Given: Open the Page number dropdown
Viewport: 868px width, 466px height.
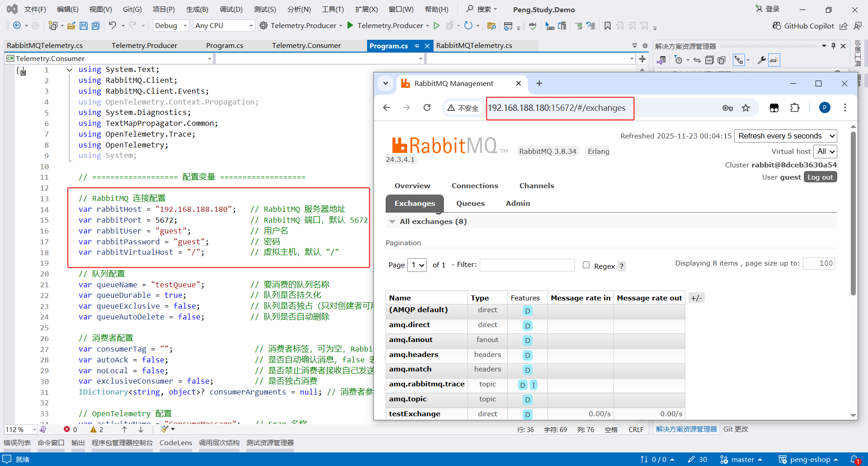Looking at the screenshot, I should pyautogui.click(x=417, y=265).
